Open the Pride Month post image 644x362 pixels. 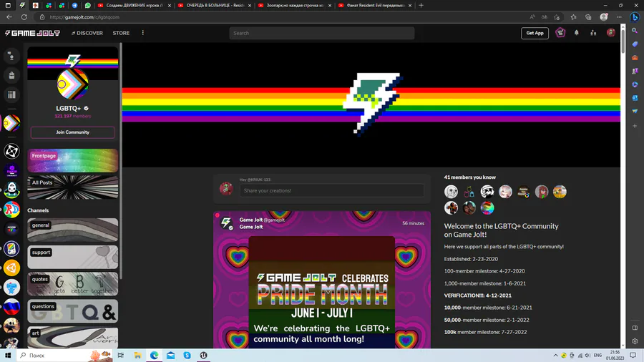point(321,292)
